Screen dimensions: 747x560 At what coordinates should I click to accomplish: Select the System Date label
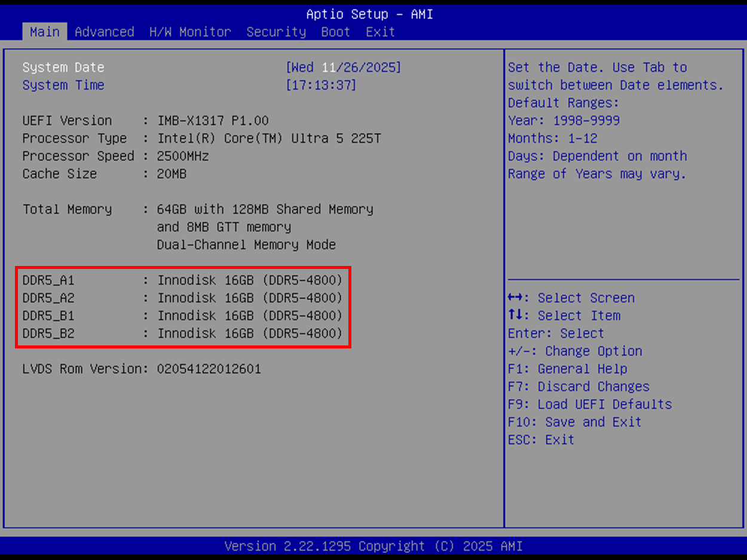63,68
